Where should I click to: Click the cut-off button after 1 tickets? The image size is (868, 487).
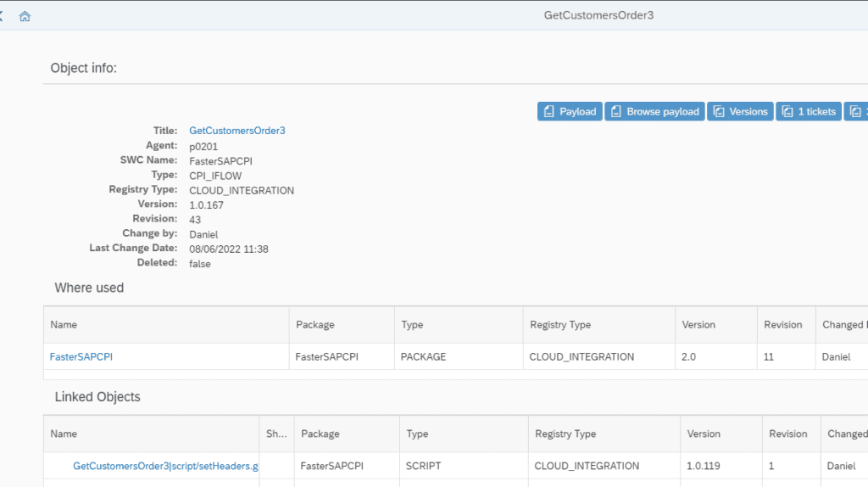coord(856,111)
